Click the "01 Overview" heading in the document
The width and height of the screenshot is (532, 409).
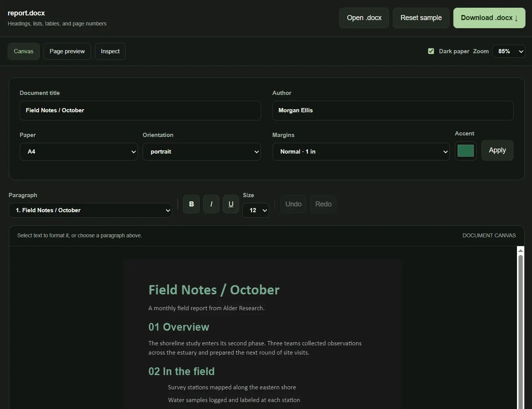tap(179, 327)
